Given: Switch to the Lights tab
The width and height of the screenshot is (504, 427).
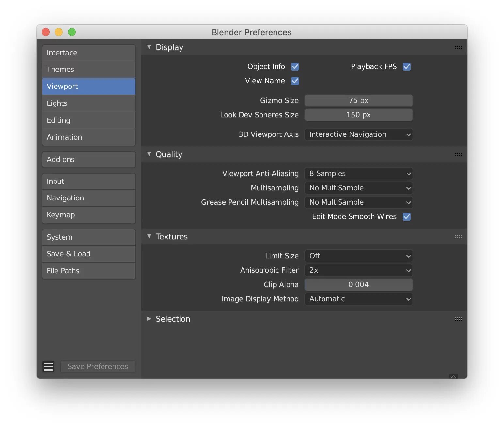Looking at the screenshot, I should coord(89,103).
